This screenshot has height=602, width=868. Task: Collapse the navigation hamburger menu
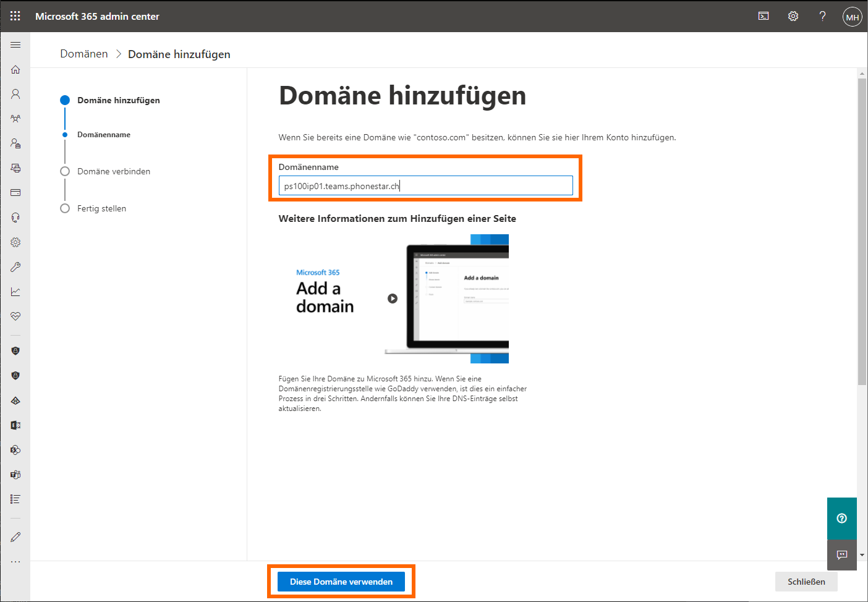(x=15, y=45)
